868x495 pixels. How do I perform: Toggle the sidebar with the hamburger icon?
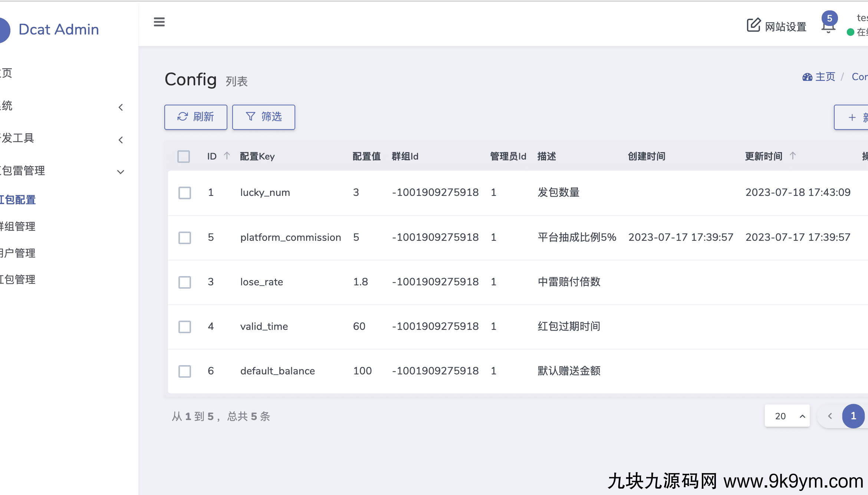click(159, 22)
